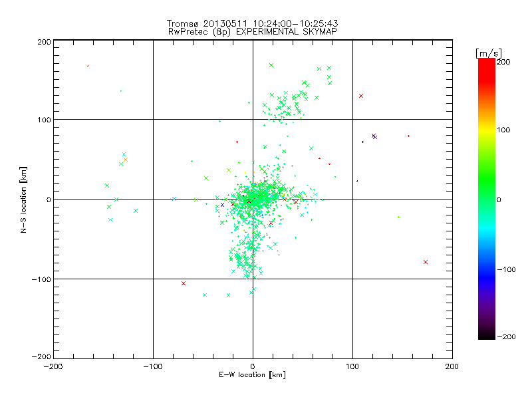The height and width of the screenshot is (399, 532).
Task: Click the colorbar "100" scale label
Action: [x=503, y=130]
